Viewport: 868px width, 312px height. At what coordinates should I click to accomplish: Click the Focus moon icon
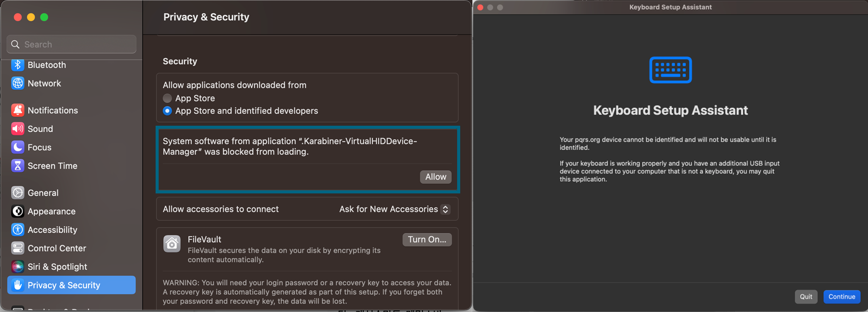click(18, 147)
